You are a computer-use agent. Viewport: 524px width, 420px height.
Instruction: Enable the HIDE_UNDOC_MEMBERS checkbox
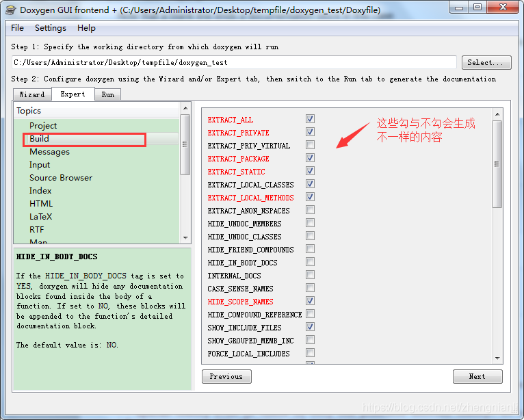point(310,223)
